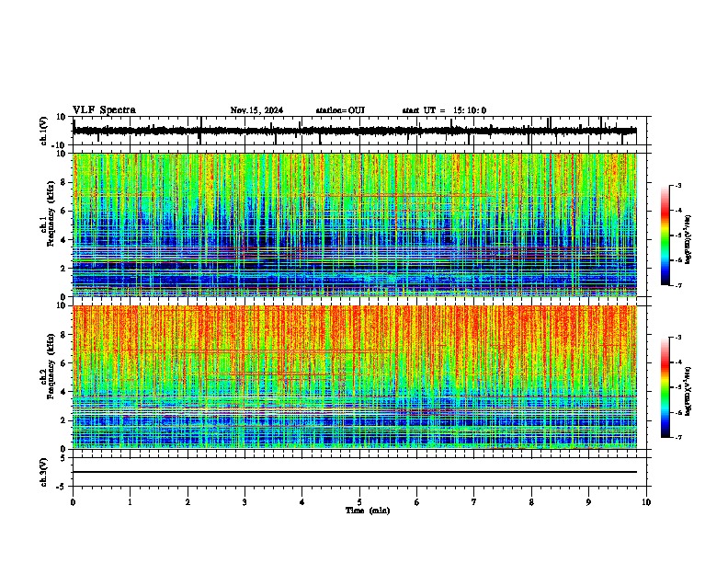This screenshot has height=563, width=728.
Task: Click time axis tick label "1"
Action: (x=130, y=502)
